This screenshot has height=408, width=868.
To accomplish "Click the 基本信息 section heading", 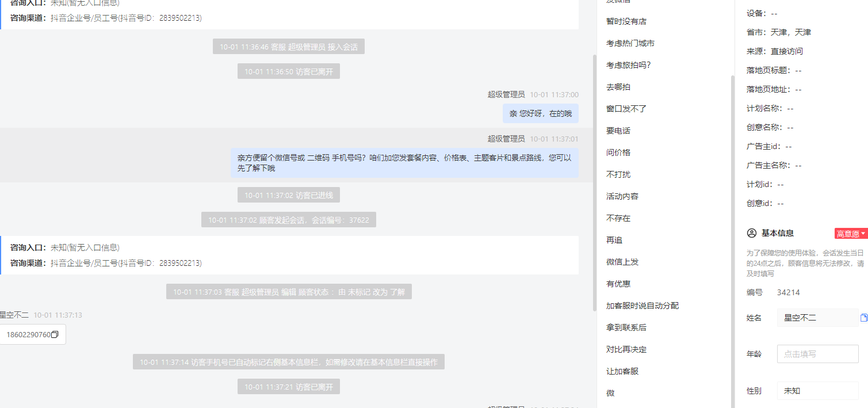I will click(778, 233).
